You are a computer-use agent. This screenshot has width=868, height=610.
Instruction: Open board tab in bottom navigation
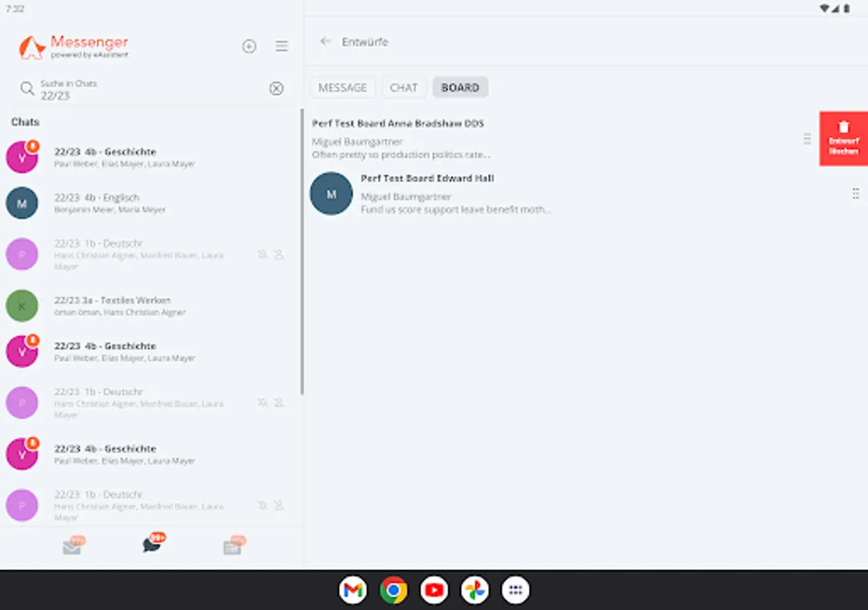point(233,546)
